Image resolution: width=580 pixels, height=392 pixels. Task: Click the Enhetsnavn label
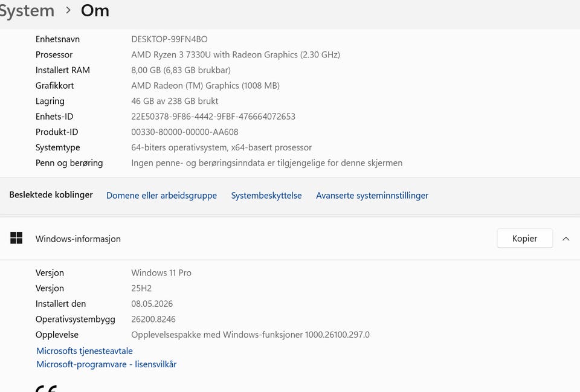[57, 39]
